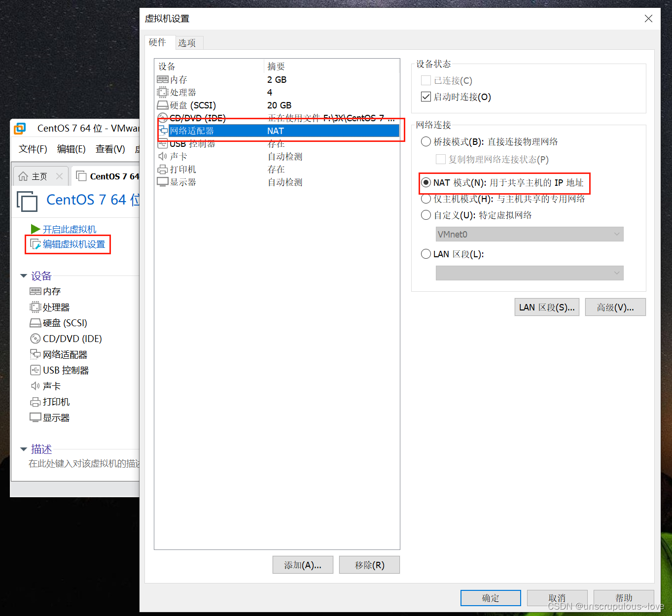
Task: Select the 网络适配器 row in device list
Action: (279, 131)
